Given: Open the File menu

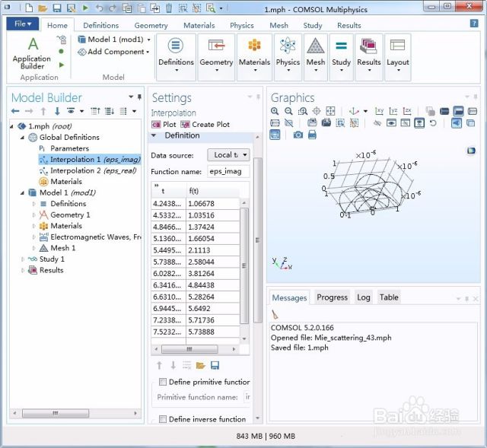Looking at the screenshot, I should (23, 24).
